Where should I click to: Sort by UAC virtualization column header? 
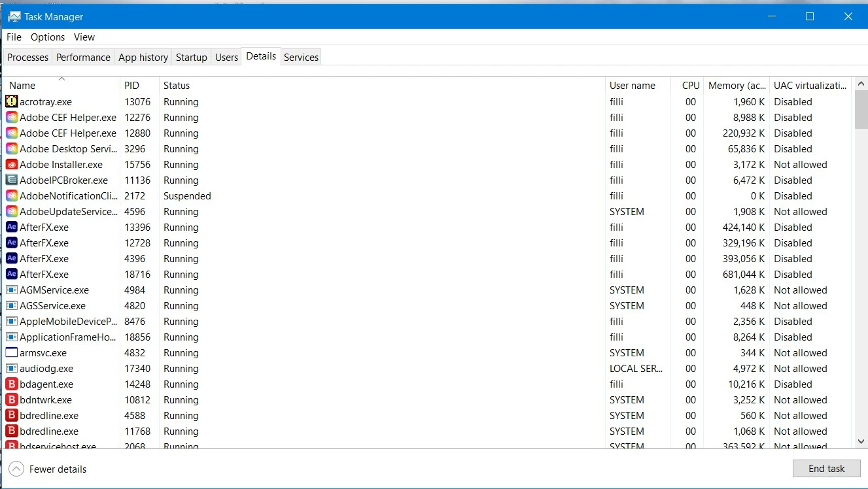[x=810, y=85]
